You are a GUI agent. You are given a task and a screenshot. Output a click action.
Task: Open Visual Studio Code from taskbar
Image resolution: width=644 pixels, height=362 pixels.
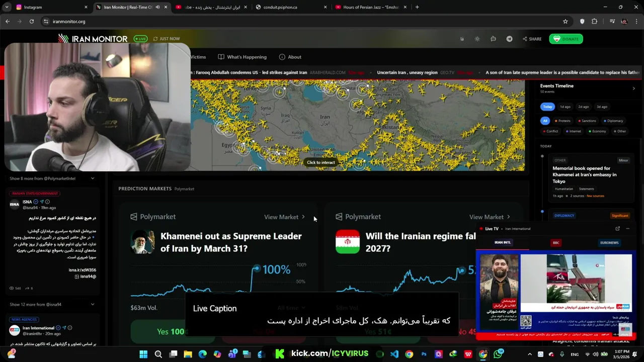[394, 354]
